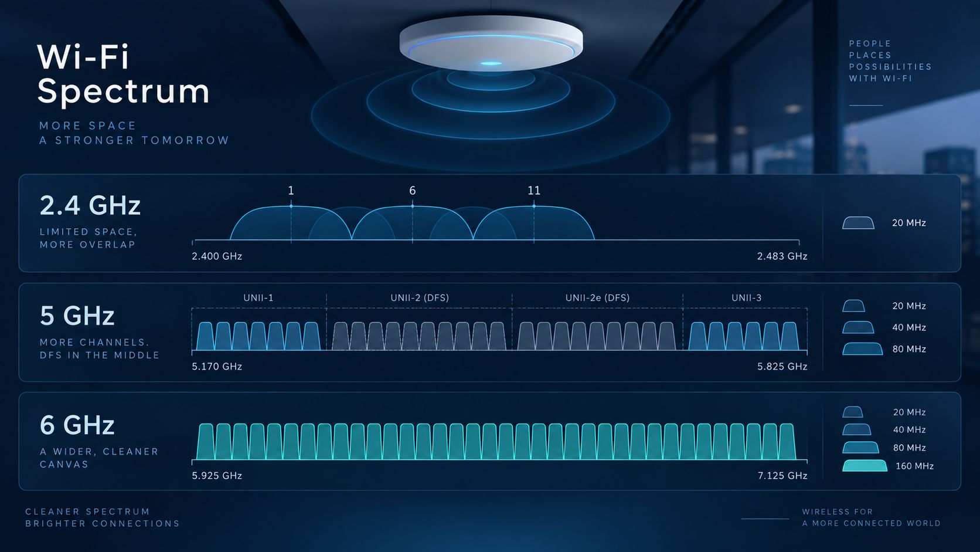980x552 pixels.
Task: Click the 160 MHz legend text
Action: click(x=914, y=466)
